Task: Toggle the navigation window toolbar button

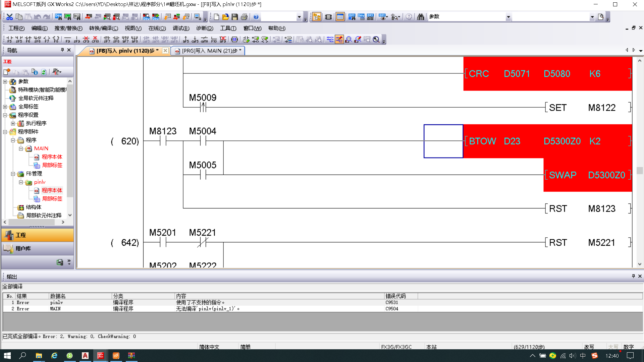Action: [x=317, y=17]
